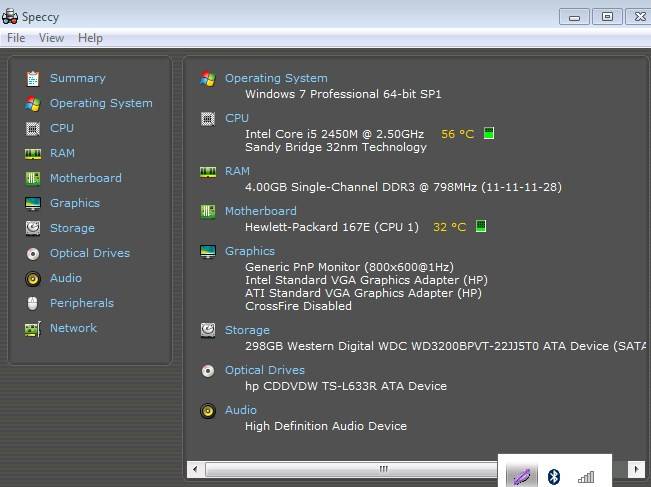The height and width of the screenshot is (487, 651).
Task: Open the View menu
Action: tap(51, 38)
